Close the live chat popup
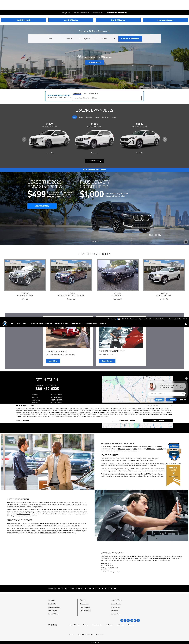Image resolution: width=189 pixels, height=644 pixels. click(x=186, y=379)
